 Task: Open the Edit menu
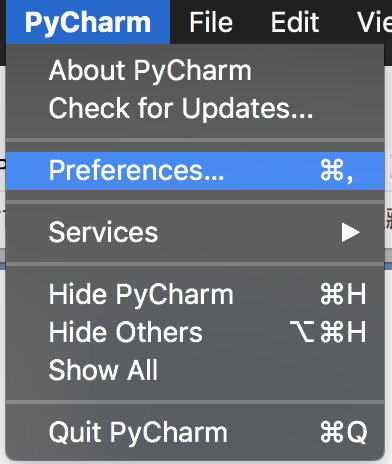click(x=295, y=22)
